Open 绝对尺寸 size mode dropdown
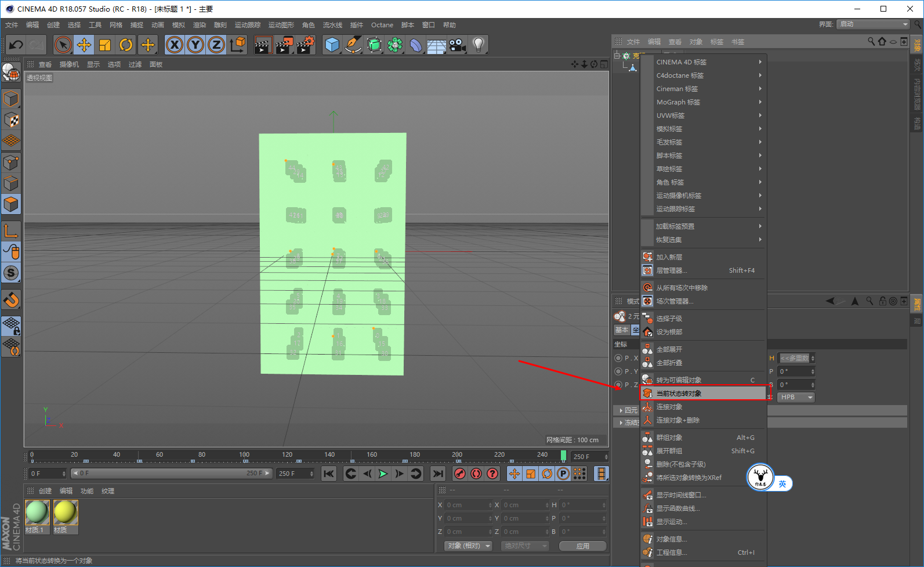The width and height of the screenshot is (924, 567). [x=524, y=546]
